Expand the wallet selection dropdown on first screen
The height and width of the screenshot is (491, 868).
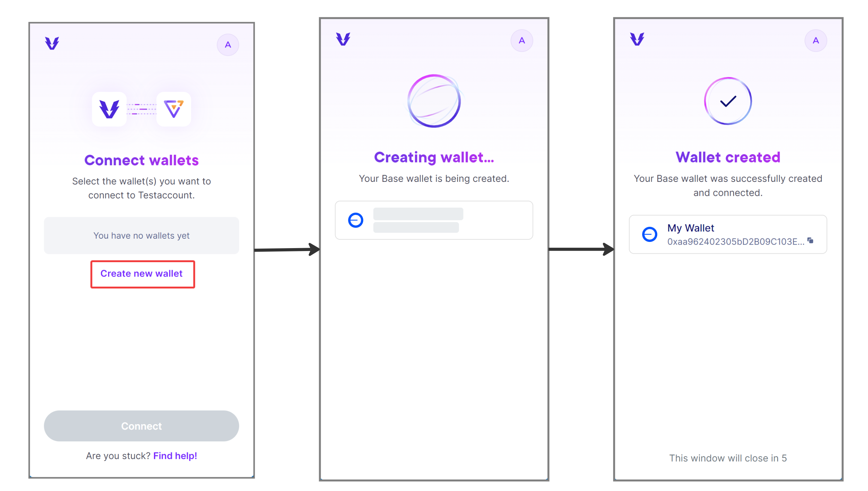(x=141, y=235)
